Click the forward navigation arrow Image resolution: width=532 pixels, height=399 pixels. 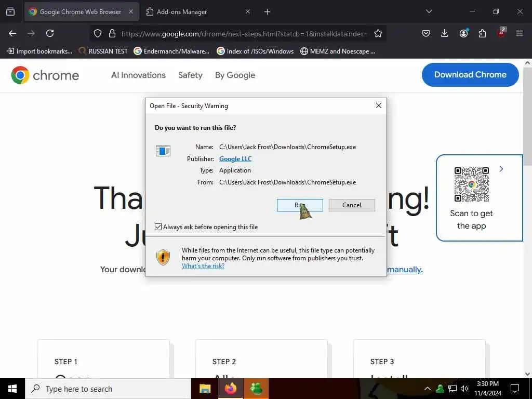pyautogui.click(x=31, y=33)
